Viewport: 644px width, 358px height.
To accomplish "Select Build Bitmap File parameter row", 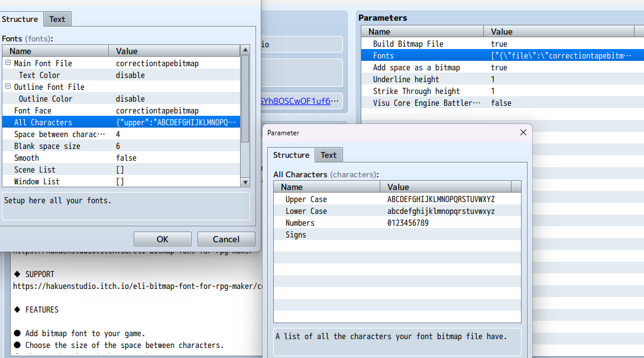I will (x=502, y=44).
